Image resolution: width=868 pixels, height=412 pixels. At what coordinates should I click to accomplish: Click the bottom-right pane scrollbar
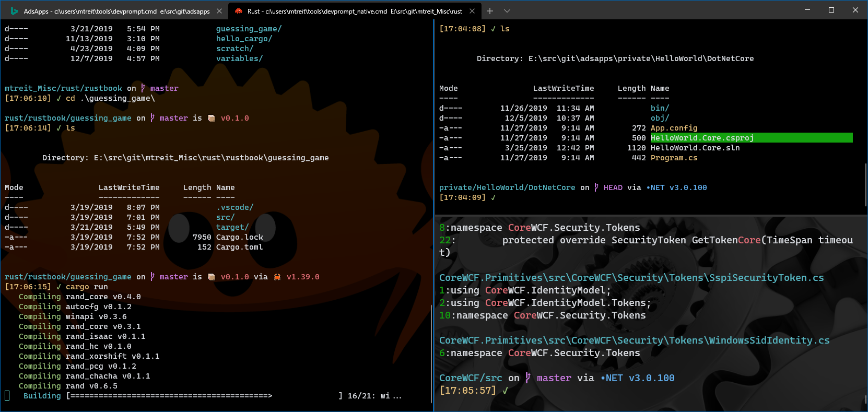866,399
